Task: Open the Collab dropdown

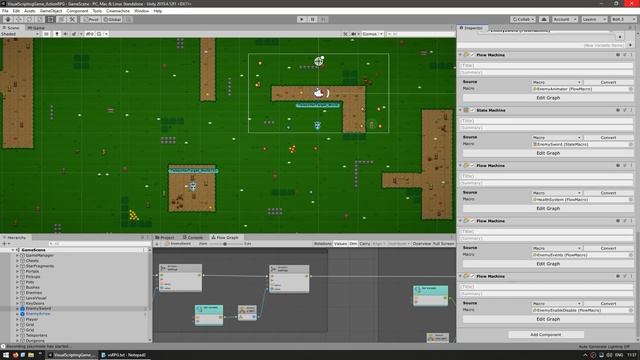Action: click(x=523, y=19)
